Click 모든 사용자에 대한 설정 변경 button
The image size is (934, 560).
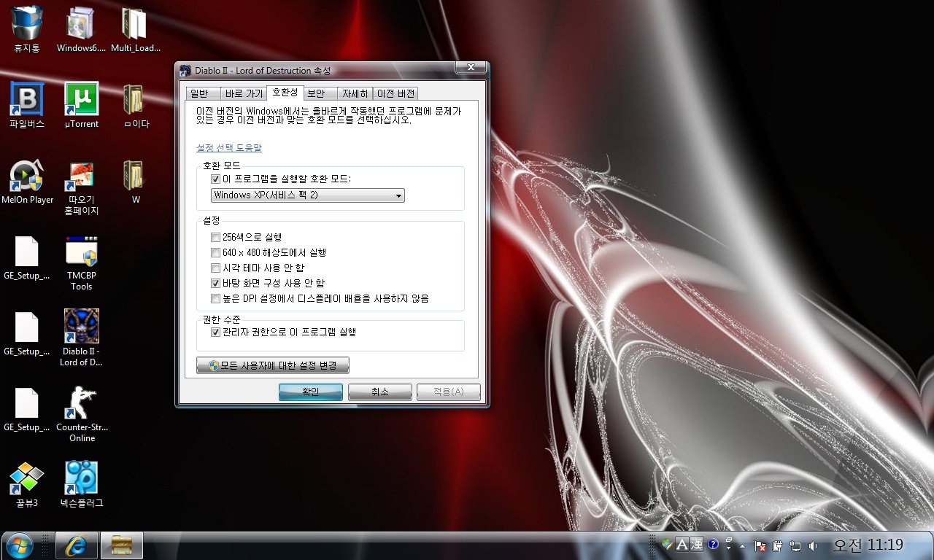(273, 365)
